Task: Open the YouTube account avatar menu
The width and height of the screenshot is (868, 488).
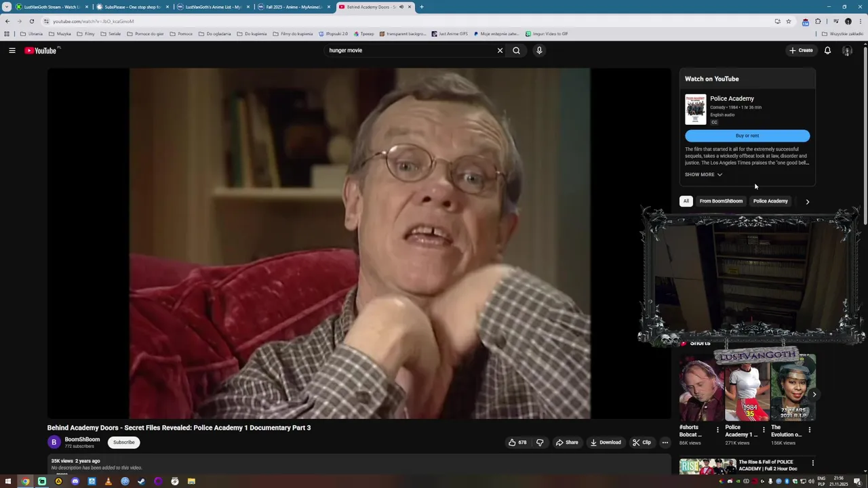Action: [x=847, y=50]
